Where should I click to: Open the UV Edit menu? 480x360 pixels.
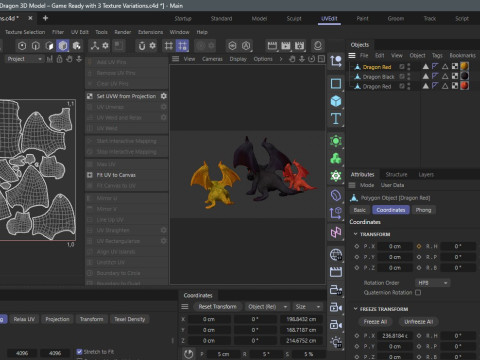pos(80,32)
